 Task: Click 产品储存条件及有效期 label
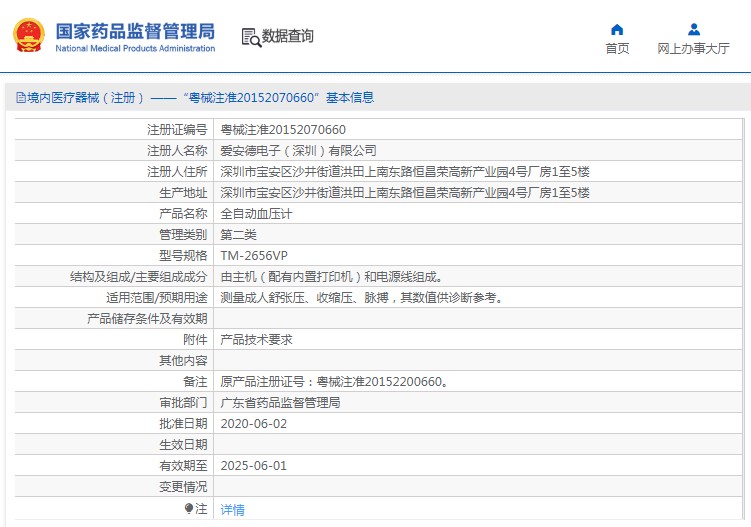pos(147,319)
